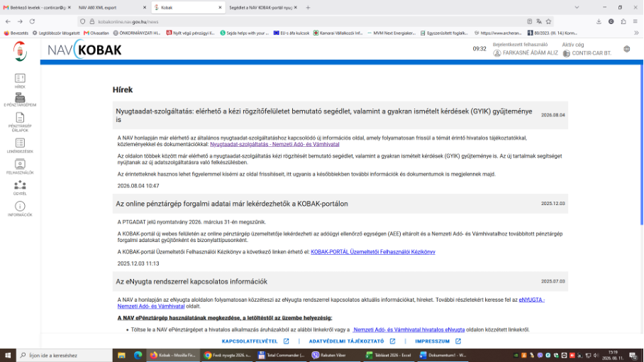
Task: Click the Nyugtaadat-szolgáltatás news headline
Action: 324,116
